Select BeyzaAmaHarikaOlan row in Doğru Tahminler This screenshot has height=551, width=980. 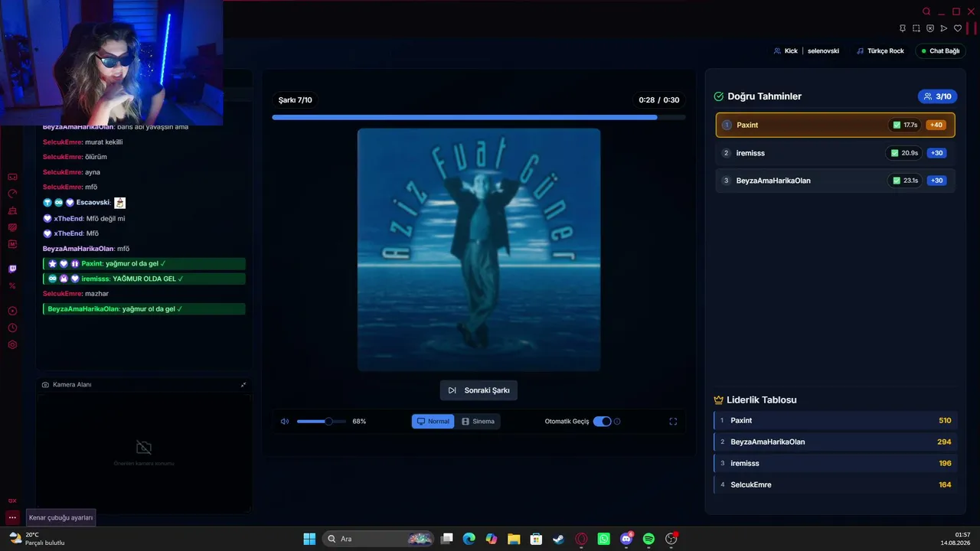835,181
